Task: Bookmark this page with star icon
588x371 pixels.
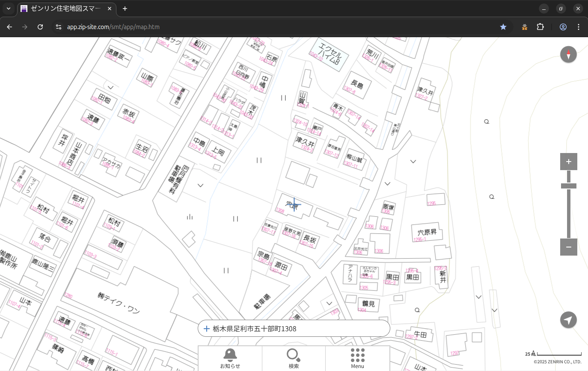Action: [x=503, y=27]
